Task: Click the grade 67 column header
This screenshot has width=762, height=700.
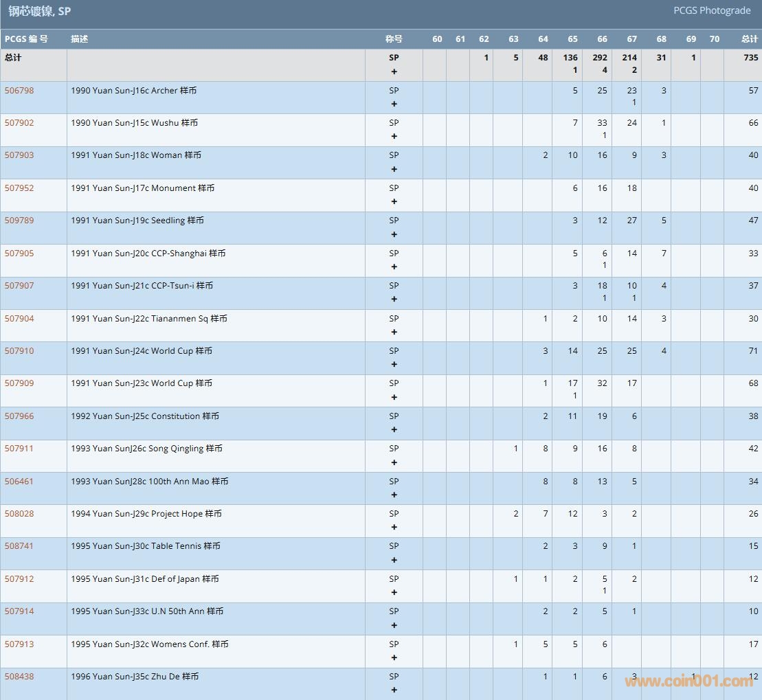Action: pos(631,39)
